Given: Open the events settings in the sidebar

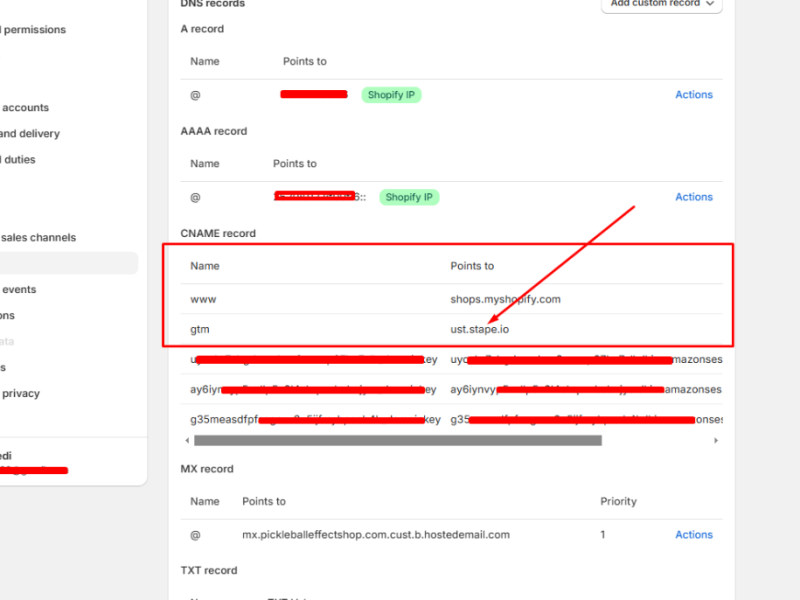Looking at the screenshot, I should pyautogui.click(x=19, y=290).
